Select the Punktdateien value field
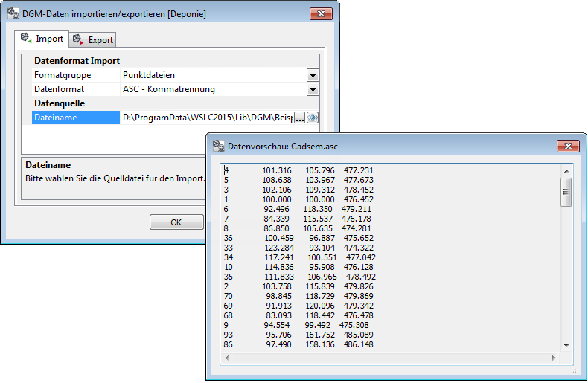This screenshot has height=383, width=588. point(212,75)
